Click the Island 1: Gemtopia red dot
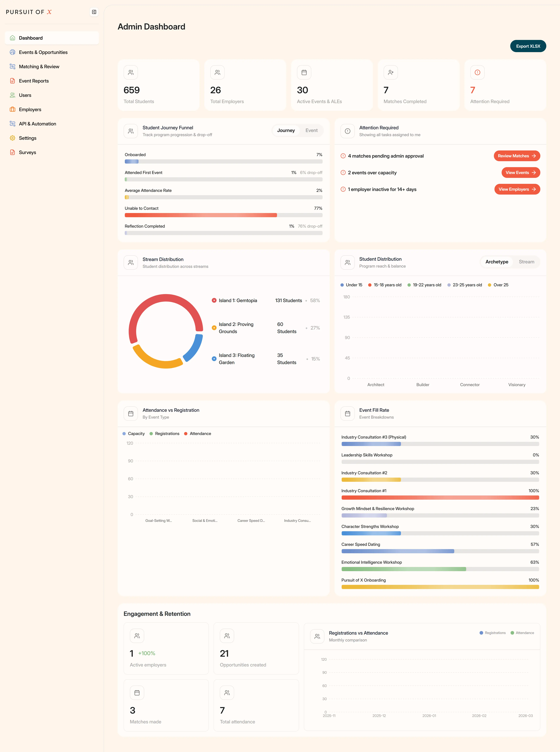The width and height of the screenshot is (560, 752). tap(214, 300)
